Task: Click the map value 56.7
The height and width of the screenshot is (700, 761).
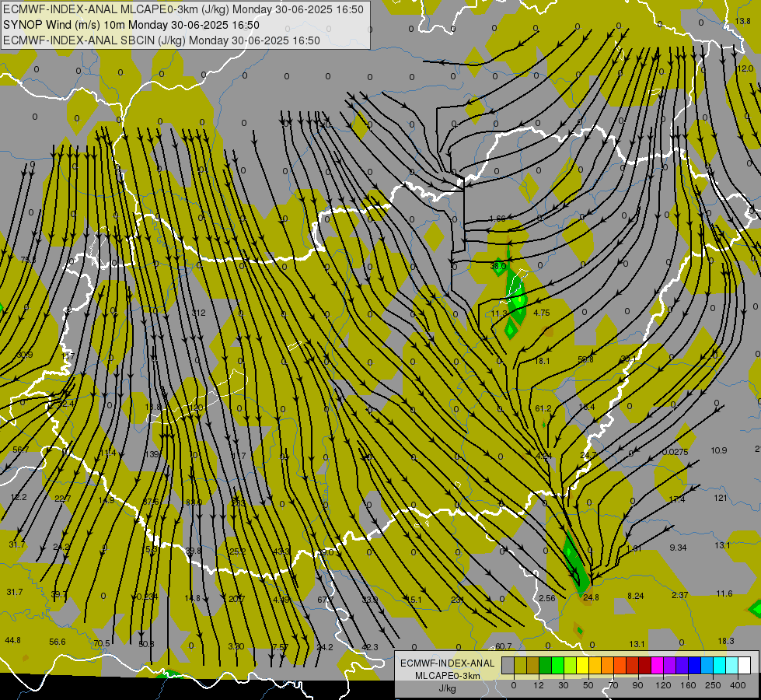Action: click(x=21, y=450)
